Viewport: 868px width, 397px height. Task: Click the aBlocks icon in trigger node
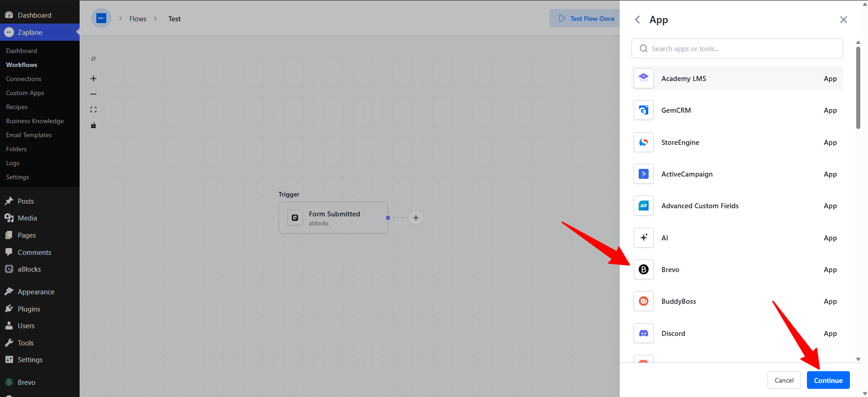pos(295,218)
